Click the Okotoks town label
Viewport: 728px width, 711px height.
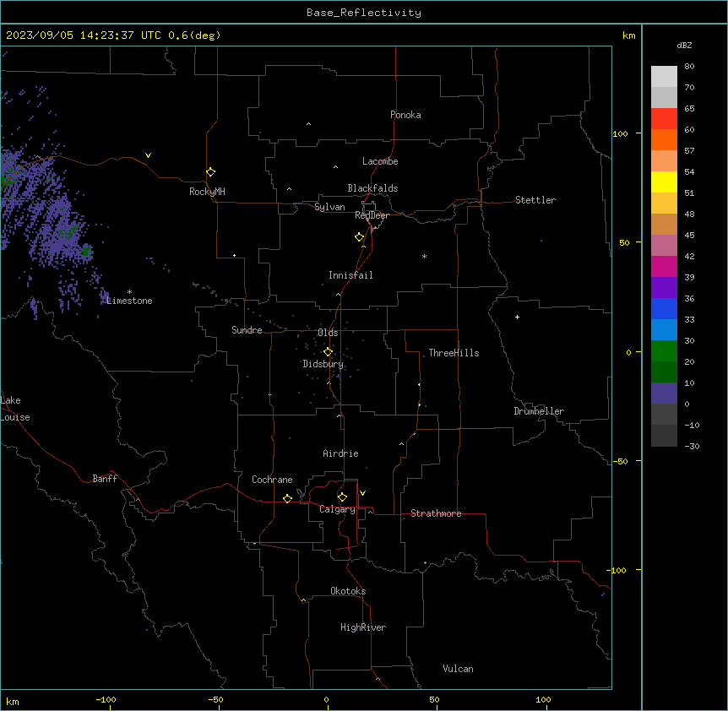pyautogui.click(x=348, y=591)
